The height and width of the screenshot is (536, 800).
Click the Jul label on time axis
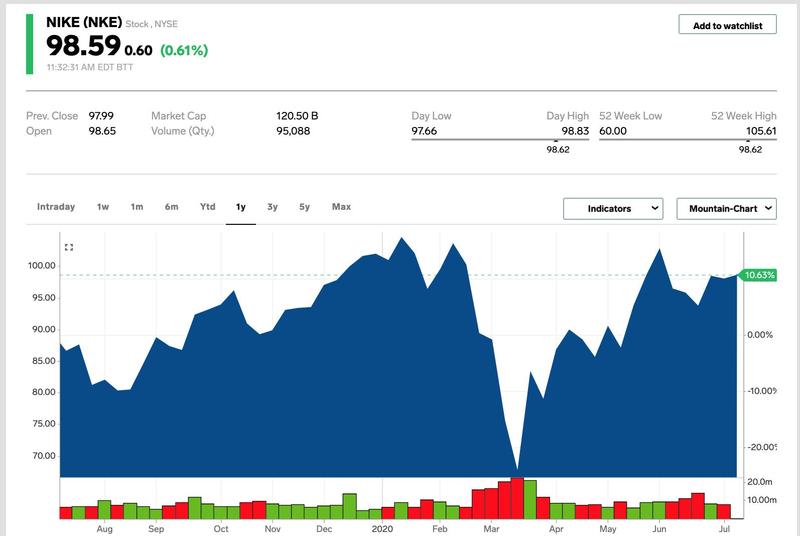click(x=724, y=529)
